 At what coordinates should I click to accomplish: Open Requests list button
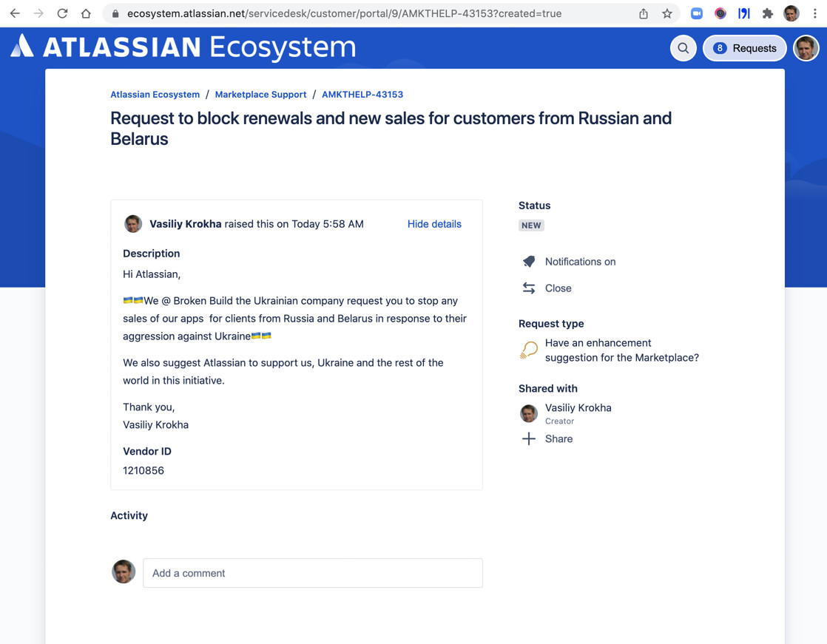[744, 48]
